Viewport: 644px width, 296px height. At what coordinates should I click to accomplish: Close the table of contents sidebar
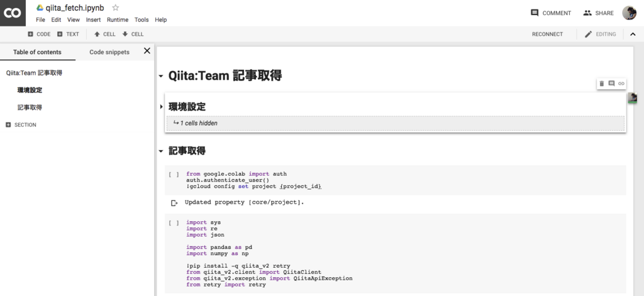pyautogui.click(x=147, y=51)
